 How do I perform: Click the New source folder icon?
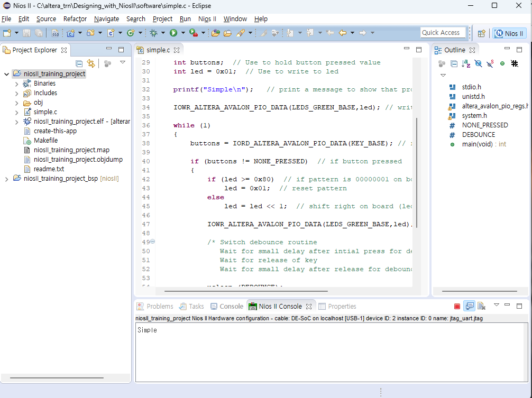click(x=90, y=33)
